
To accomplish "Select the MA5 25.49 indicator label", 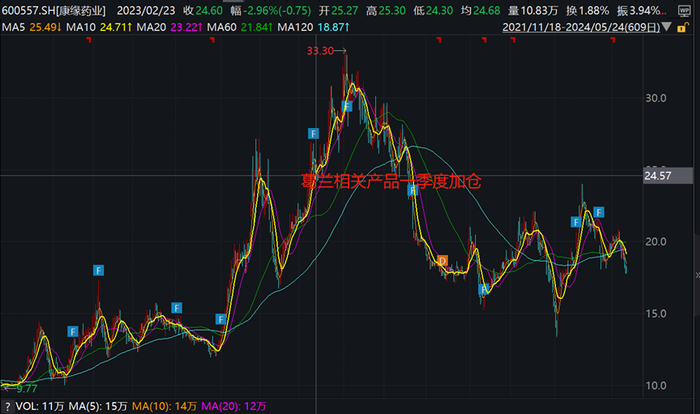I will pyautogui.click(x=32, y=27).
